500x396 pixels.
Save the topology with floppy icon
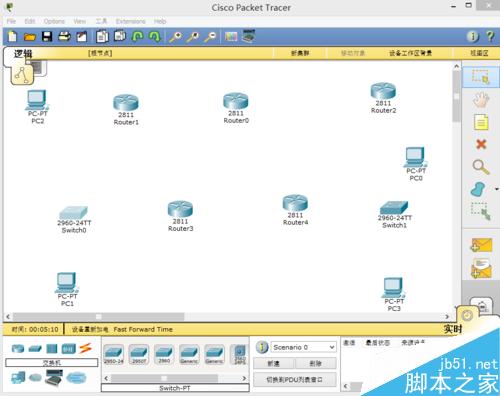point(47,36)
